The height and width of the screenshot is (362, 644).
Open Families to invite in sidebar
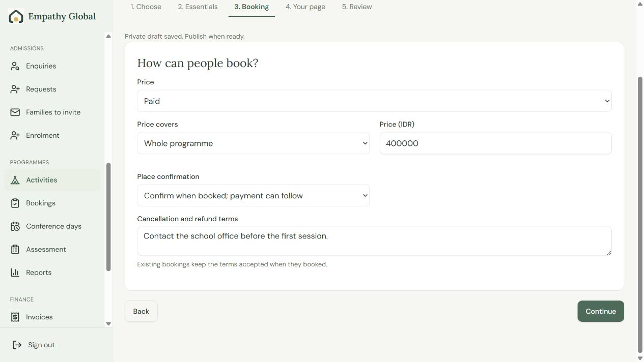(52, 112)
